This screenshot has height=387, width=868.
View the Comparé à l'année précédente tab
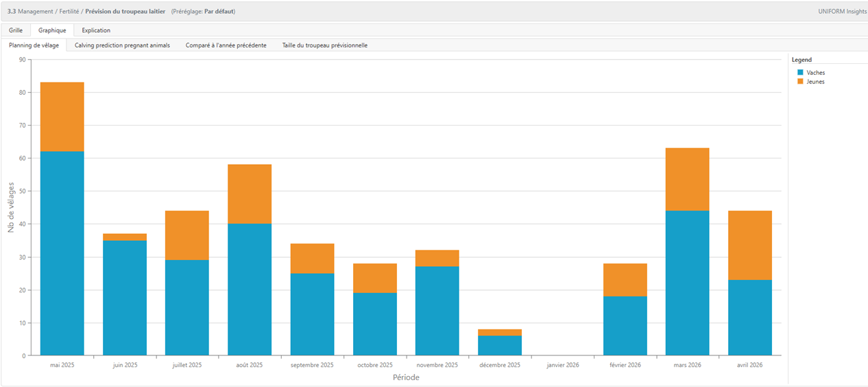[226, 45]
